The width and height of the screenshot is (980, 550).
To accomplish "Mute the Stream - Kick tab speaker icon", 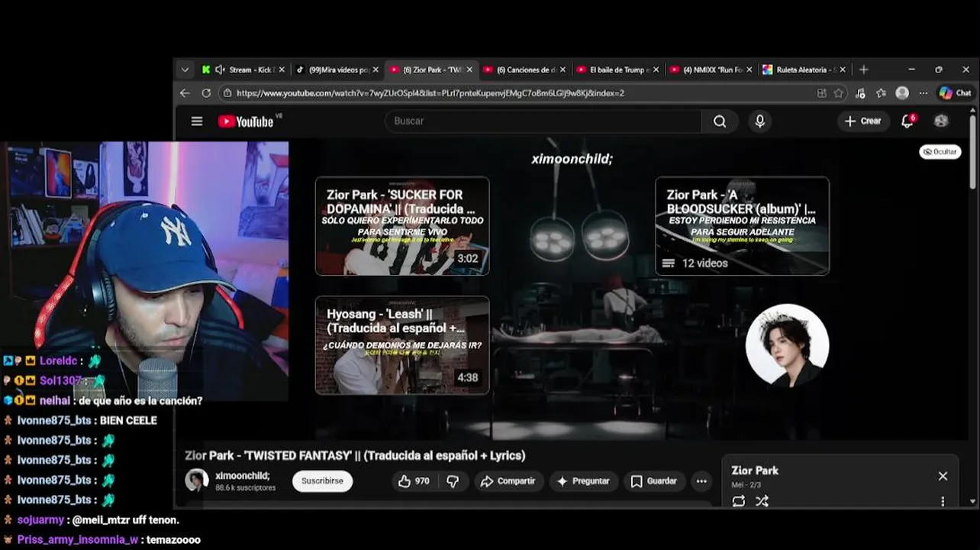I will point(220,70).
